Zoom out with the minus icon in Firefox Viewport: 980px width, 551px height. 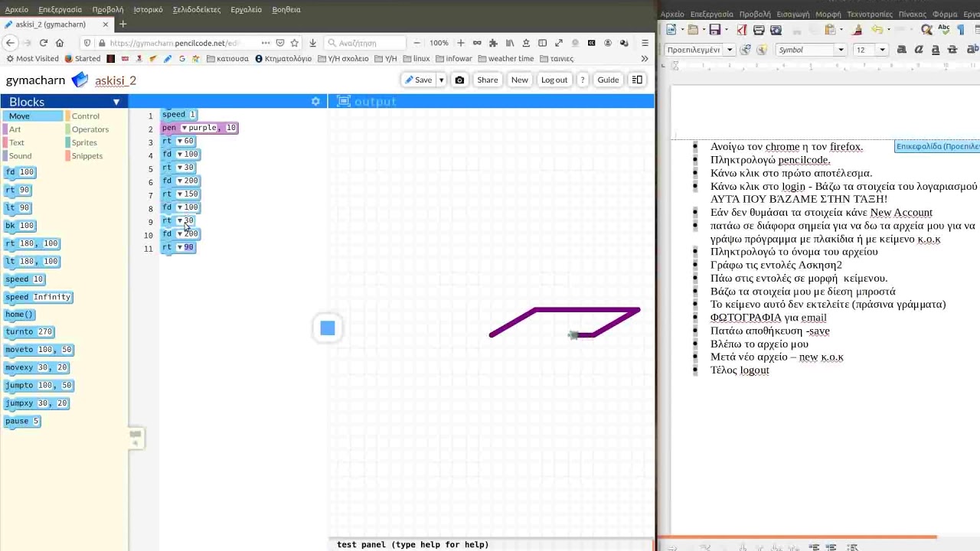coord(416,43)
